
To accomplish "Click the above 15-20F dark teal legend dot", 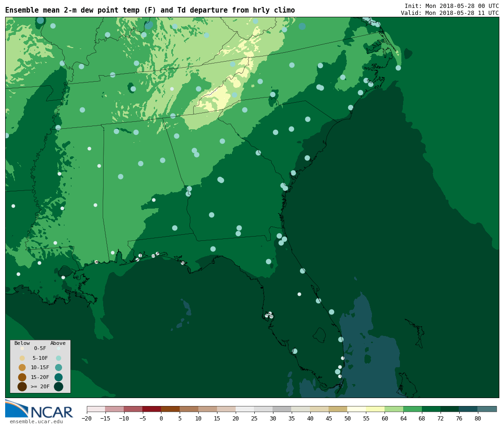I will (58, 377).
